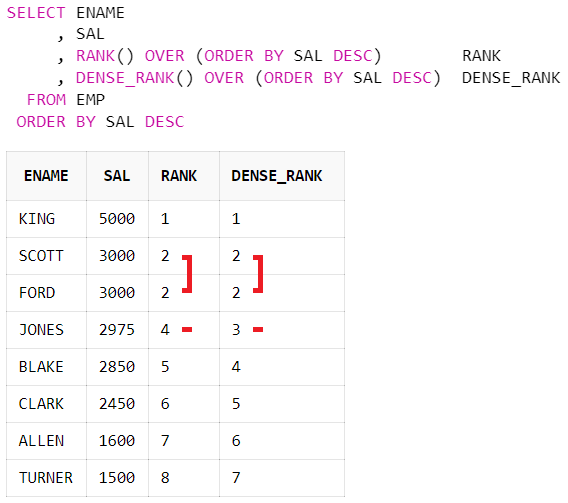568x503 pixels.
Task: Click the DENSE_RANK() function call in the query
Action: click(x=134, y=78)
